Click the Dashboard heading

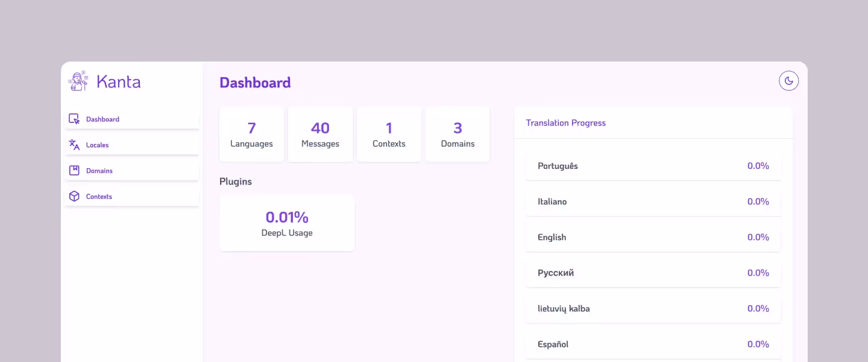255,83
